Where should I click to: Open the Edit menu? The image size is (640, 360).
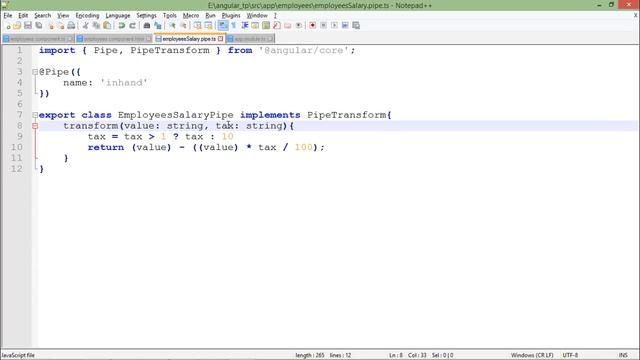click(23, 16)
